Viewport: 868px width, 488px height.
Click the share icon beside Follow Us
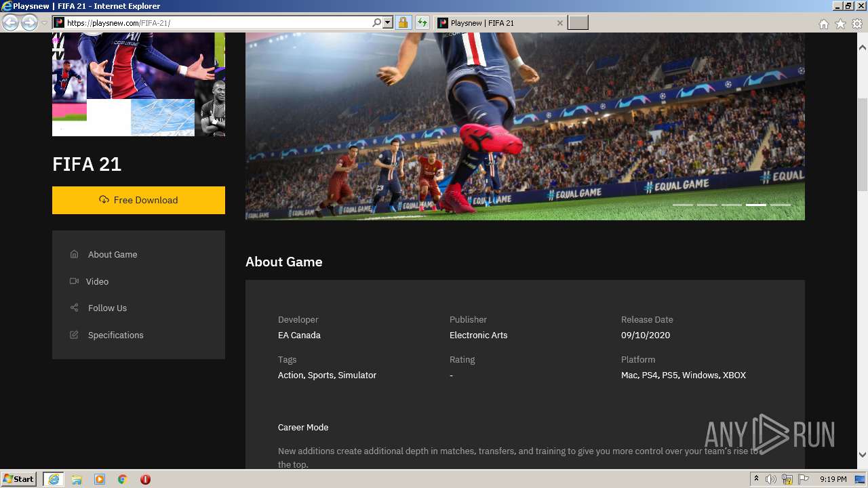(74, 308)
